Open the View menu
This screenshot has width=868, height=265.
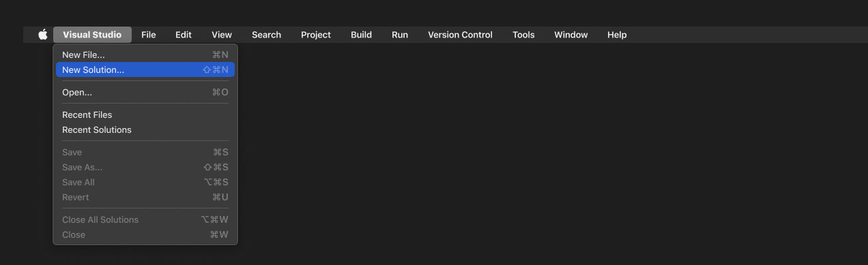click(222, 35)
